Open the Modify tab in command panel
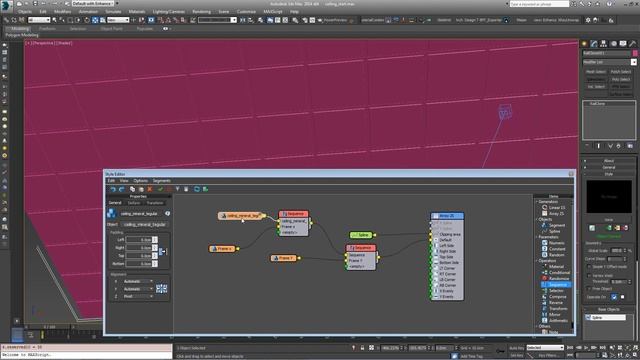The width and height of the screenshot is (640, 360). coord(594,44)
